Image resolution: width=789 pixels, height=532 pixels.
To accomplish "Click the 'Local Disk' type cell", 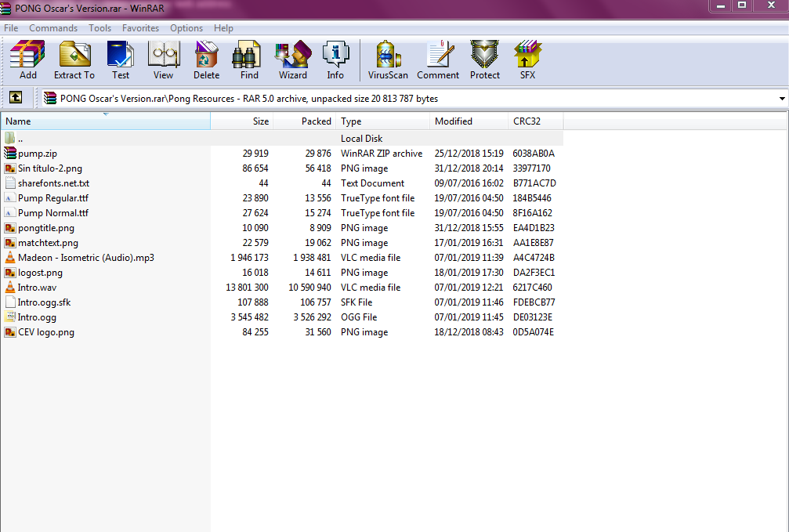I will 361,139.
